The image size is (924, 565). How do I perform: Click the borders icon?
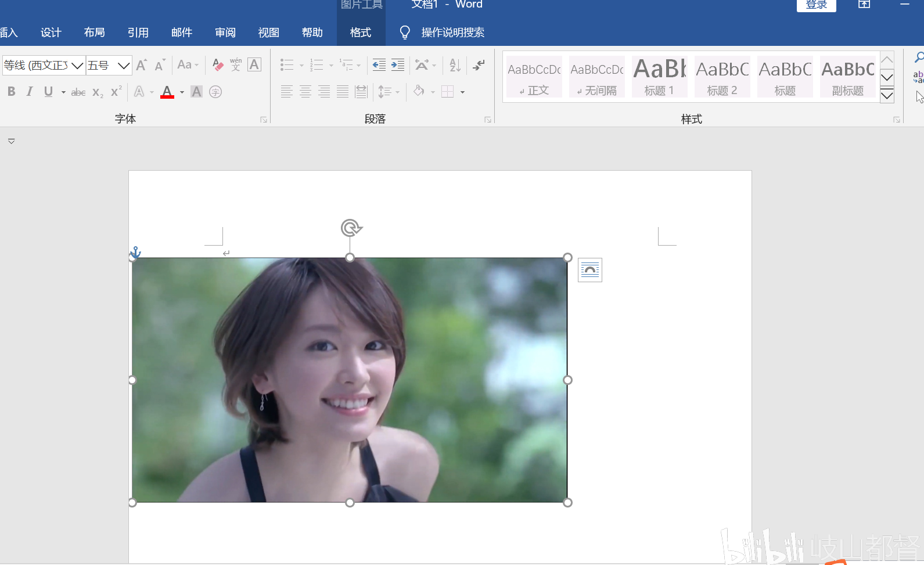point(447,91)
